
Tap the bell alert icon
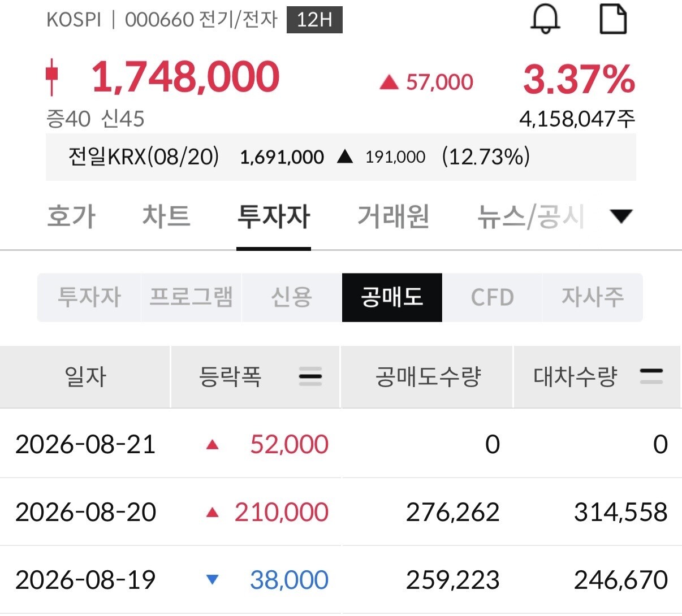[545, 19]
